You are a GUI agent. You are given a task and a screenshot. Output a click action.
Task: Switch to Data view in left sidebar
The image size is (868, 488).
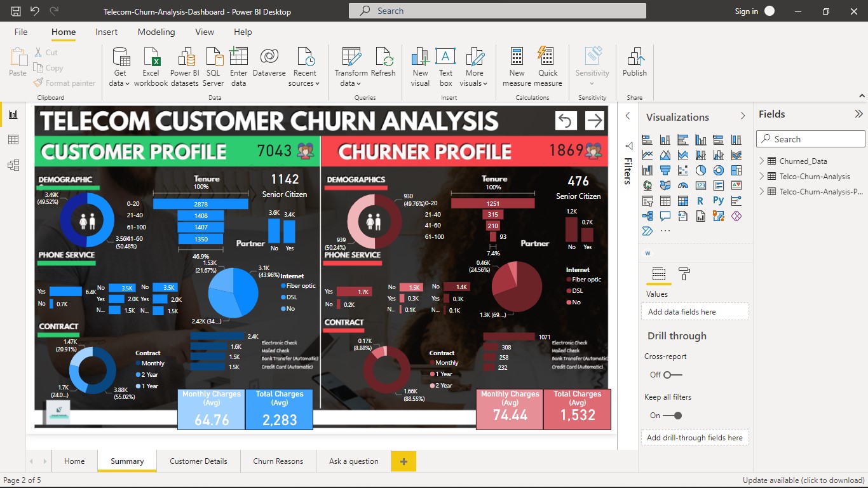pyautogui.click(x=13, y=140)
